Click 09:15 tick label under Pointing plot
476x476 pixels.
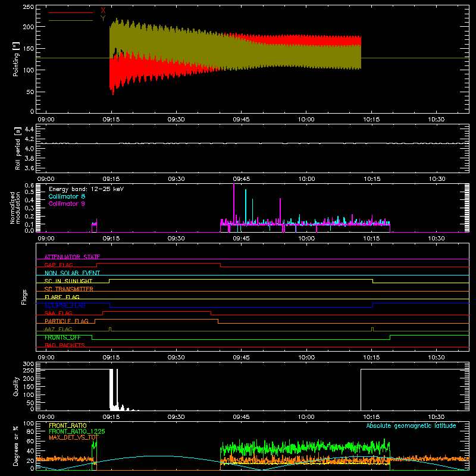click(111, 120)
